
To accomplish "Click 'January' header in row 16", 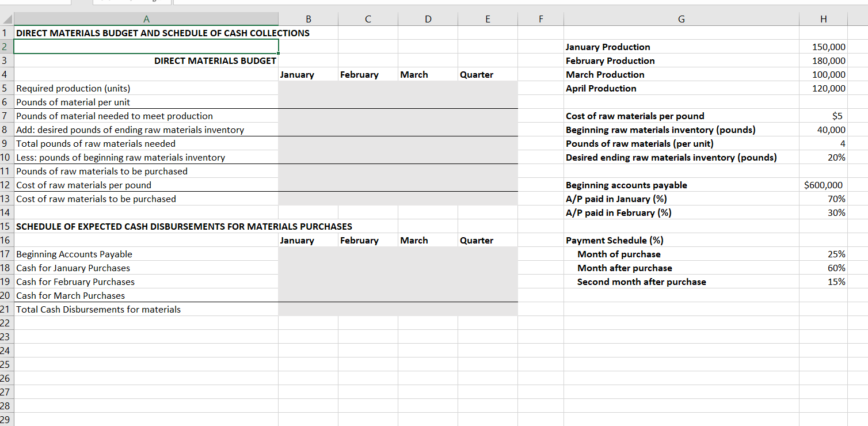I will [297, 241].
